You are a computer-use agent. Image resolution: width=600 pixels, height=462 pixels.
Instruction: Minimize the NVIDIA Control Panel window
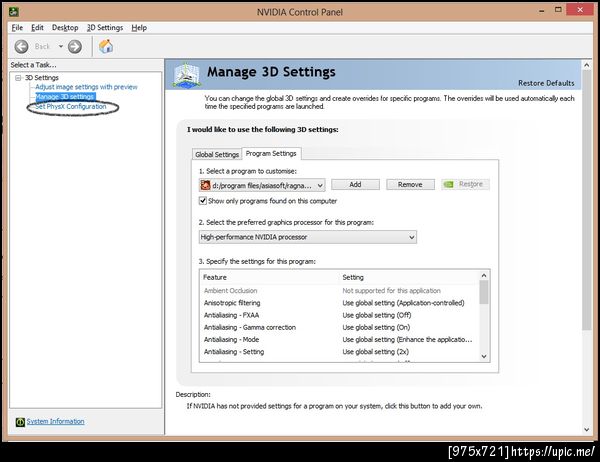coord(541,10)
